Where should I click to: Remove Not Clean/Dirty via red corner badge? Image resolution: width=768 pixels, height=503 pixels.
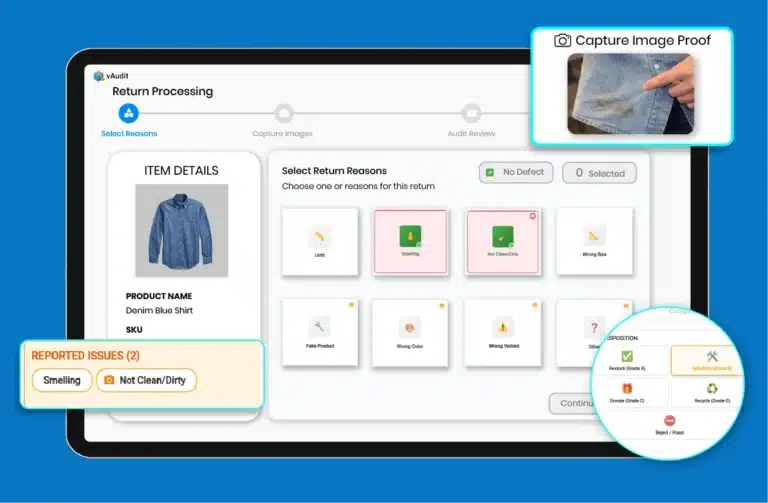coord(533,215)
